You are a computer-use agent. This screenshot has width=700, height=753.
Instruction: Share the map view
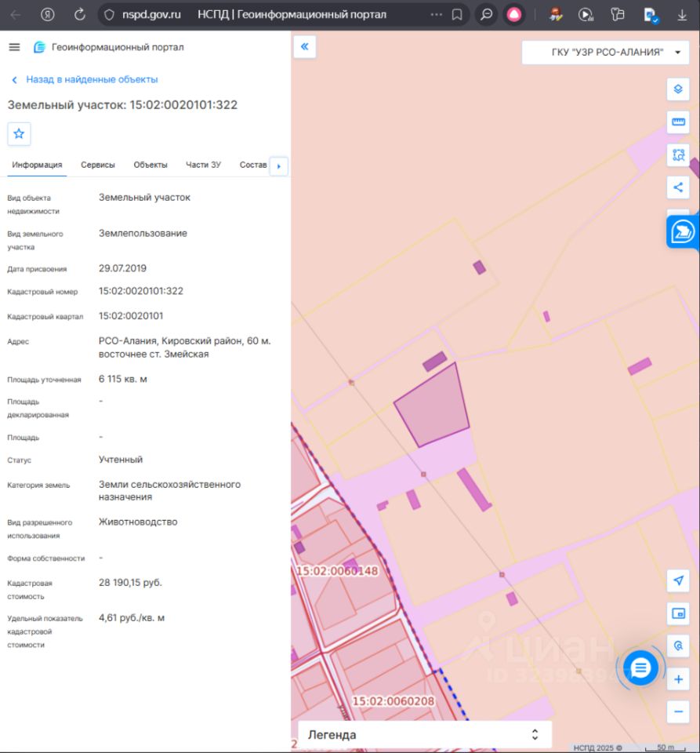678,187
